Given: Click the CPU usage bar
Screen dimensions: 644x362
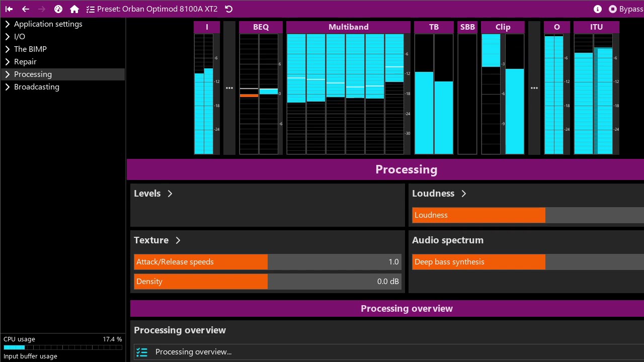Looking at the screenshot, I should tap(62, 347).
